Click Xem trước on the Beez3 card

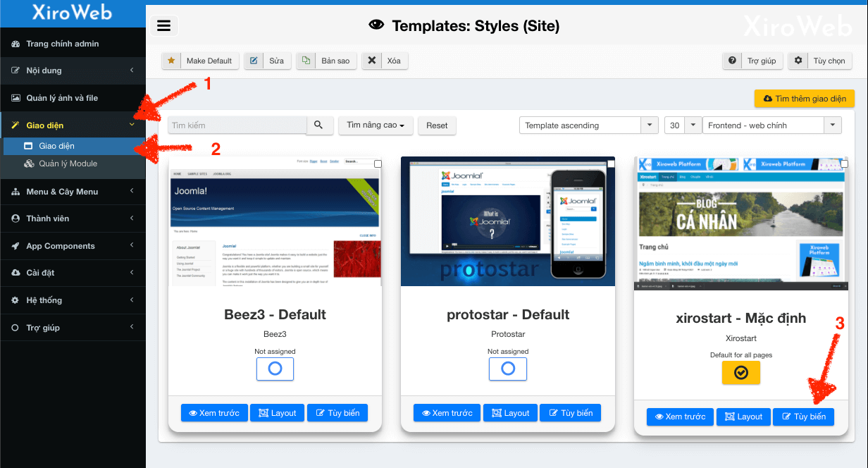tap(213, 413)
